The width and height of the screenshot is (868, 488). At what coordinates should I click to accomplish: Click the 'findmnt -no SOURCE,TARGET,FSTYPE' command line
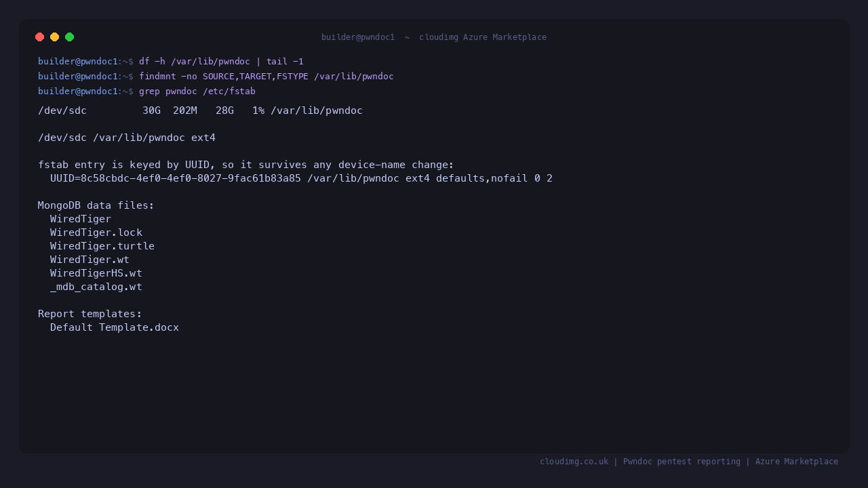(267, 77)
